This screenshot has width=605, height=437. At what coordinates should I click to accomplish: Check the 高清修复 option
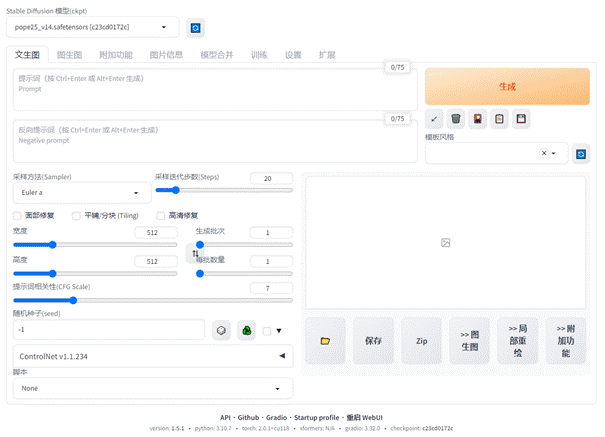(161, 215)
